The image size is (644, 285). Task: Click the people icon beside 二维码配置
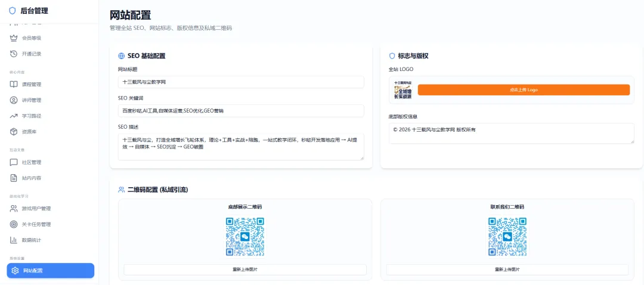[x=121, y=190]
